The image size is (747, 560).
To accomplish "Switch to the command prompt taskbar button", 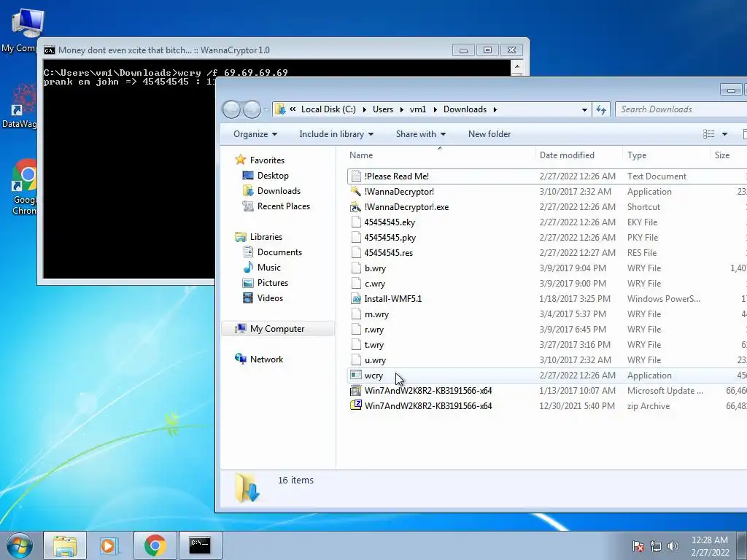I will point(200,545).
